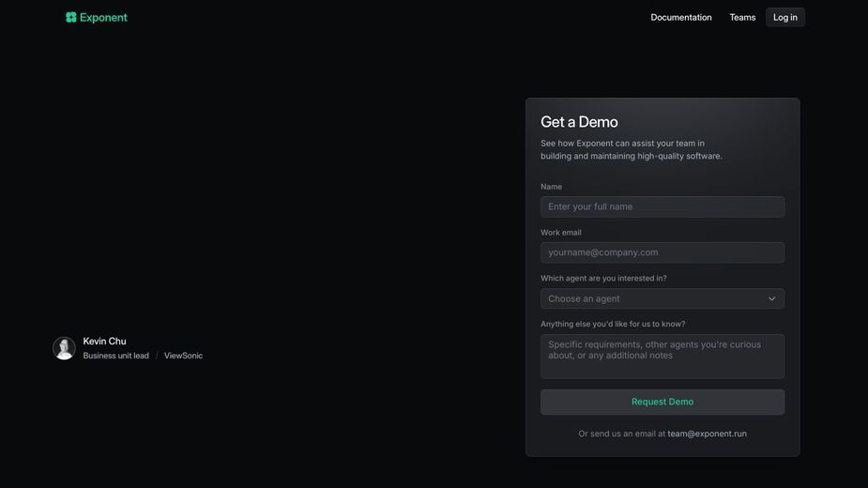
Task: Click the additional notes text area
Action: 662,357
